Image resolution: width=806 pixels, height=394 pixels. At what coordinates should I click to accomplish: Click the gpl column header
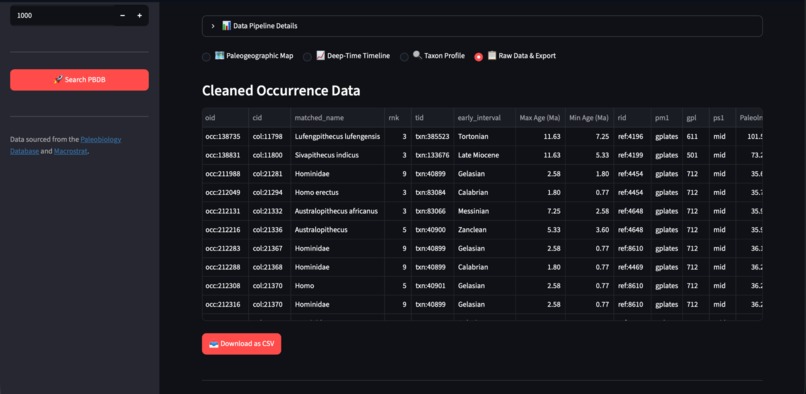(x=695, y=118)
